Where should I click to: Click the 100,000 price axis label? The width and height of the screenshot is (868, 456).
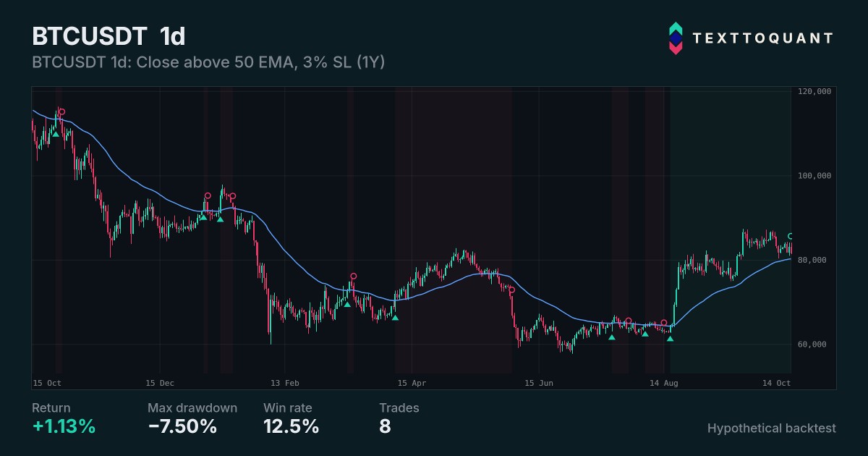tap(814, 176)
